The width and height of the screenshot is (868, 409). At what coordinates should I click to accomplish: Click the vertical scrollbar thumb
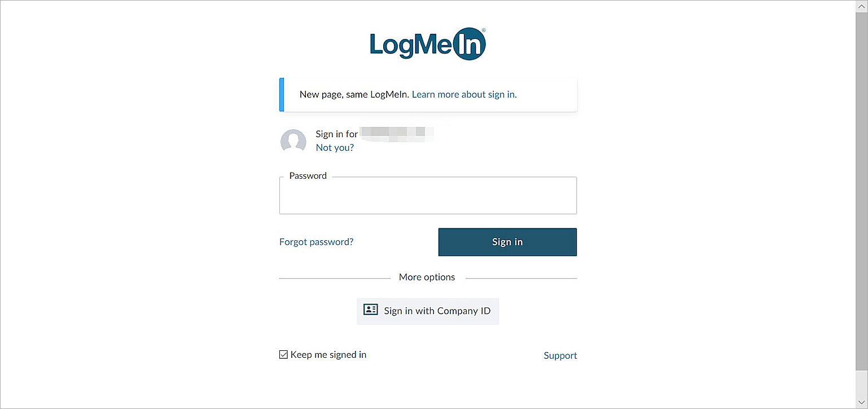(862, 192)
